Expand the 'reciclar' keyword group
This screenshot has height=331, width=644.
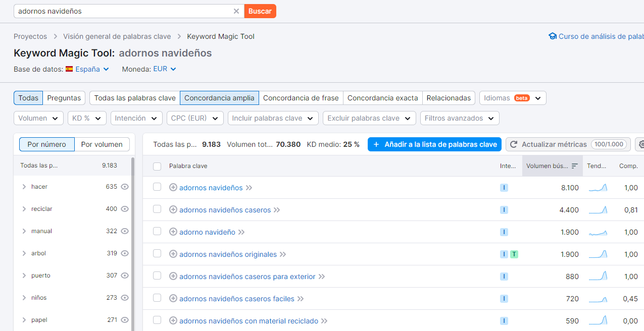(24, 209)
